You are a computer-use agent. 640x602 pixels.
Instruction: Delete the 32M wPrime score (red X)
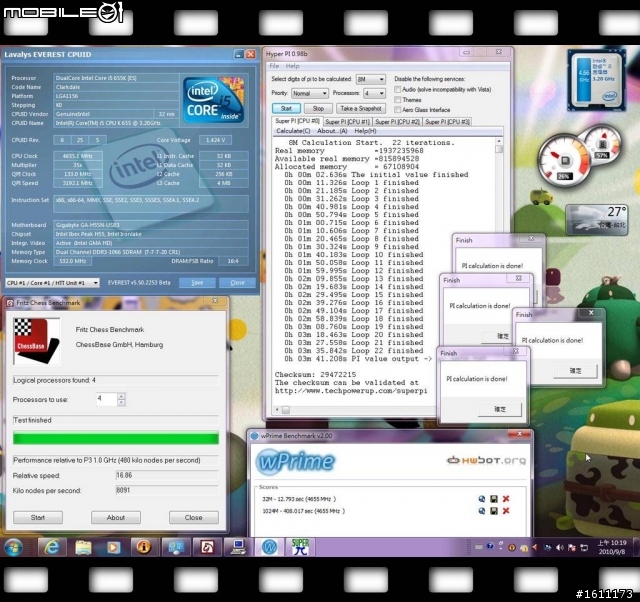click(x=506, y=499)
